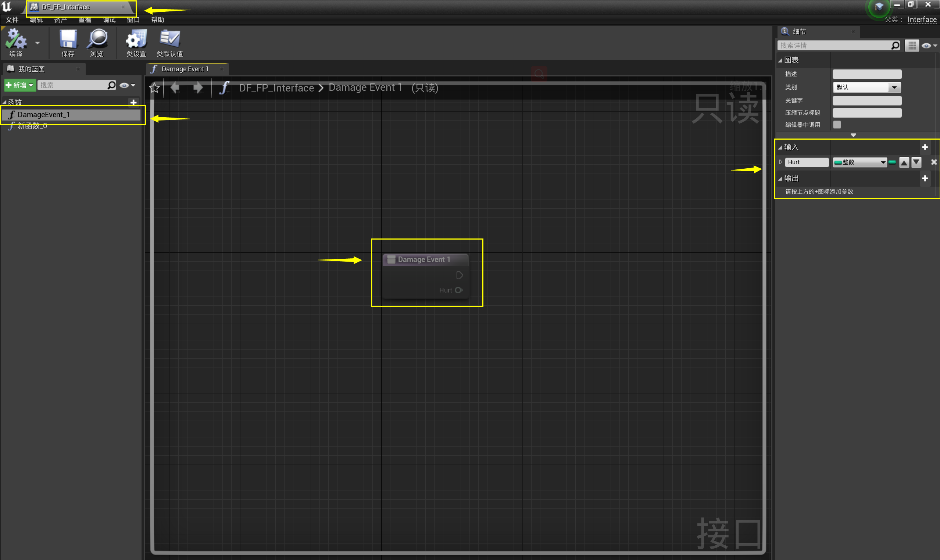Expand the Hurt parameter row
940x560 pixels.
[781, 162]
